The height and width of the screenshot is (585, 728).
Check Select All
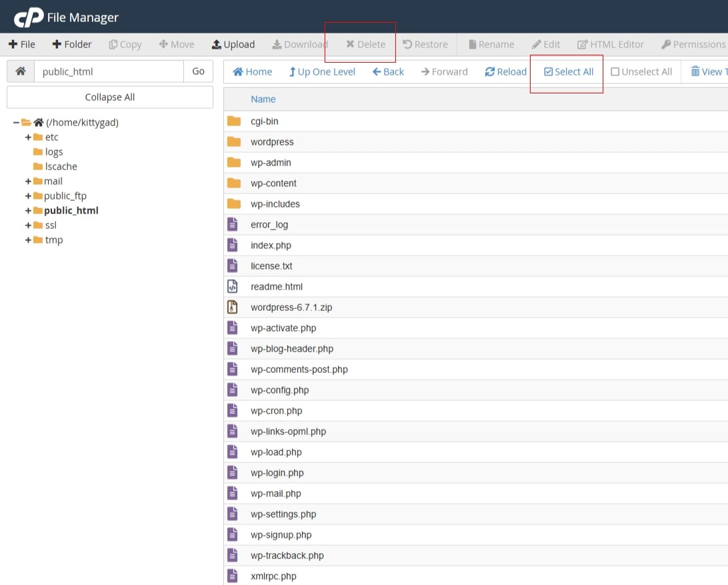coord(569,71)
